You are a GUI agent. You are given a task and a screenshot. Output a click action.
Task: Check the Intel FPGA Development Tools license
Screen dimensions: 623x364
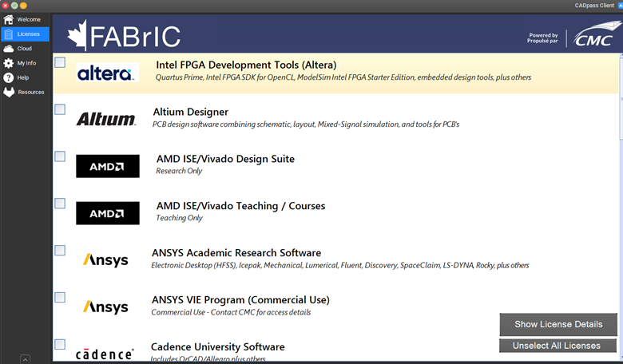click(x=60, y=62)
